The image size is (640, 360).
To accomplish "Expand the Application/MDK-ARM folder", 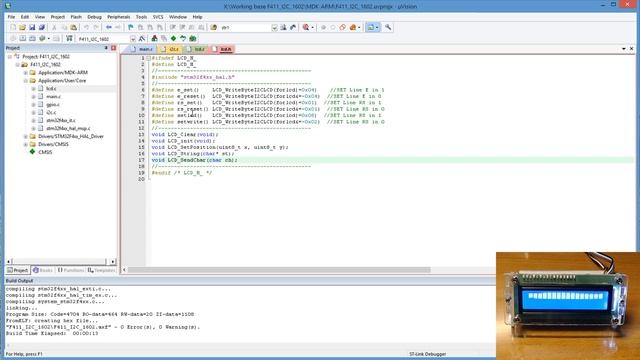I will pos(26,73).
